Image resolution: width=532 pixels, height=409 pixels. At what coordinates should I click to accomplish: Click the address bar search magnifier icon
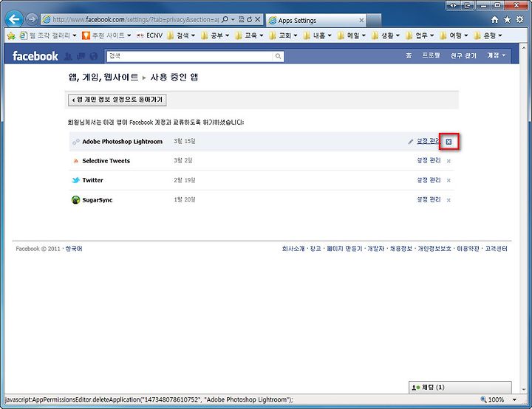(x=225, y=20)
